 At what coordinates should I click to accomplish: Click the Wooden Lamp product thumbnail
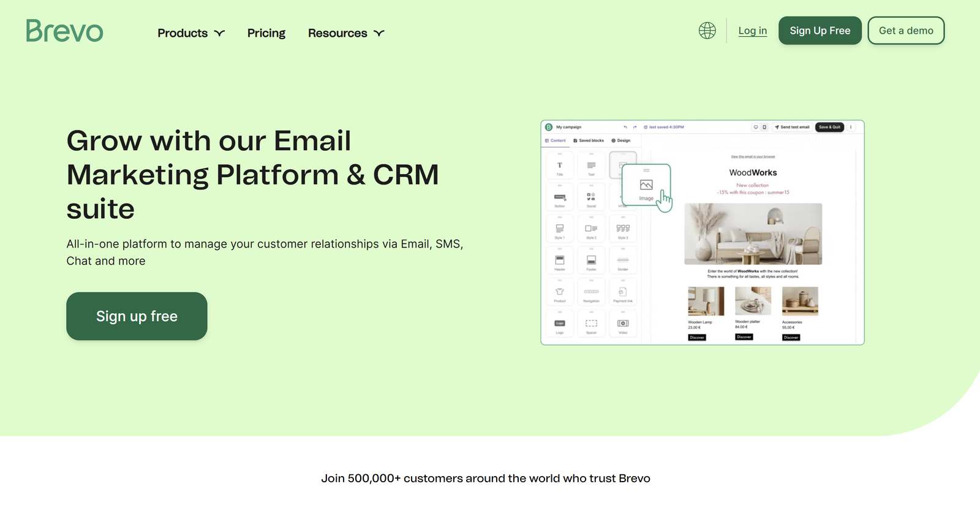pos(706,301)
